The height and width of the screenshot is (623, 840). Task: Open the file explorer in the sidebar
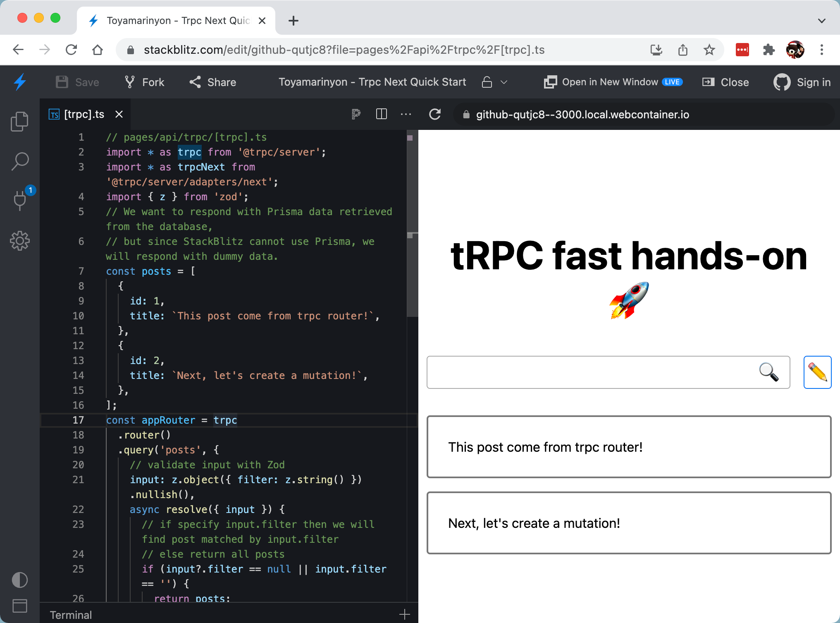19,121
